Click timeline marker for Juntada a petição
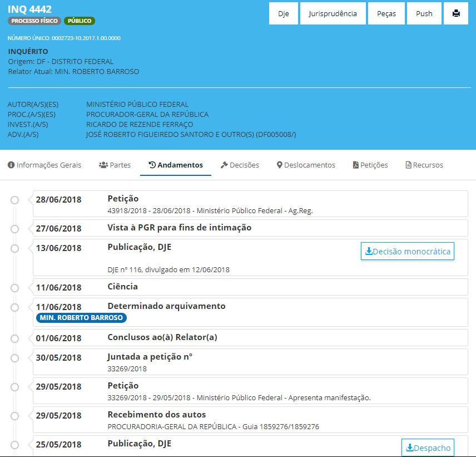Screen dimensions: 476x457 coord(14,358)
